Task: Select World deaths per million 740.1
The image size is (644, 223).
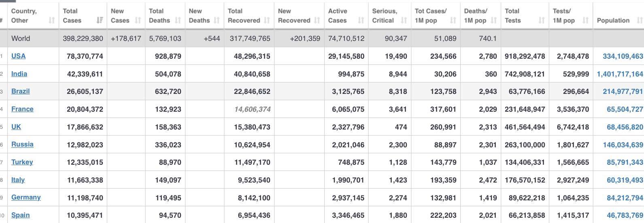Action: pos(487,38)
